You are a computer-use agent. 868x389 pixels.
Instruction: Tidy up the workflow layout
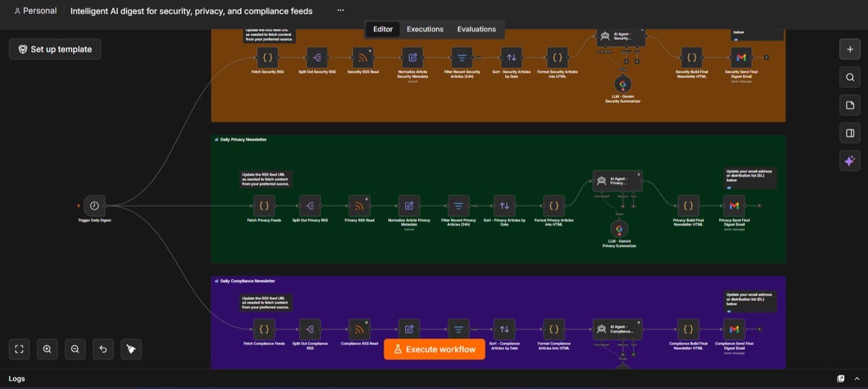click(x=131, y=349)
